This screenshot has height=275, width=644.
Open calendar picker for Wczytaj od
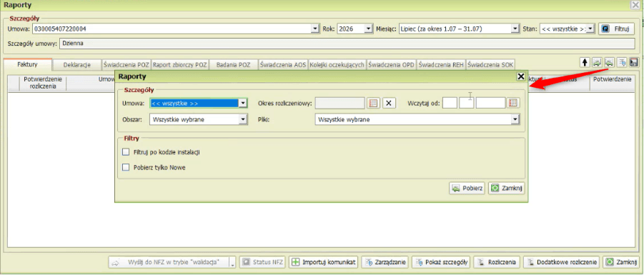tap(513, 103)
